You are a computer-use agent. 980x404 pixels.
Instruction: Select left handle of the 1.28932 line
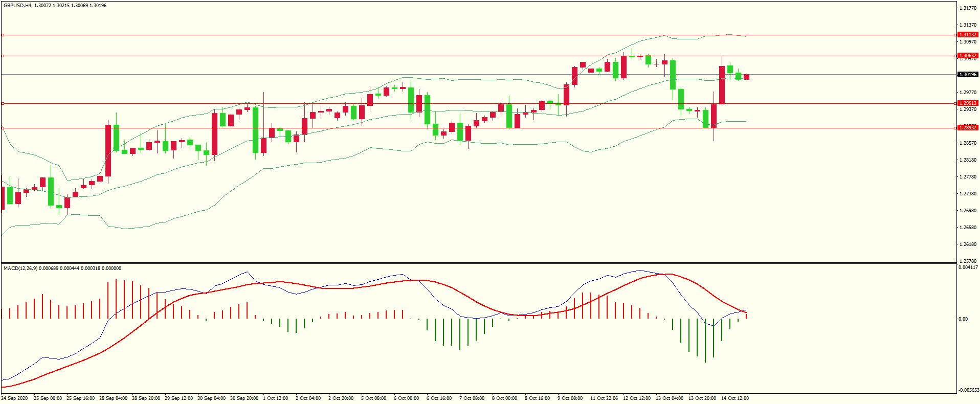tap(3, 128)
